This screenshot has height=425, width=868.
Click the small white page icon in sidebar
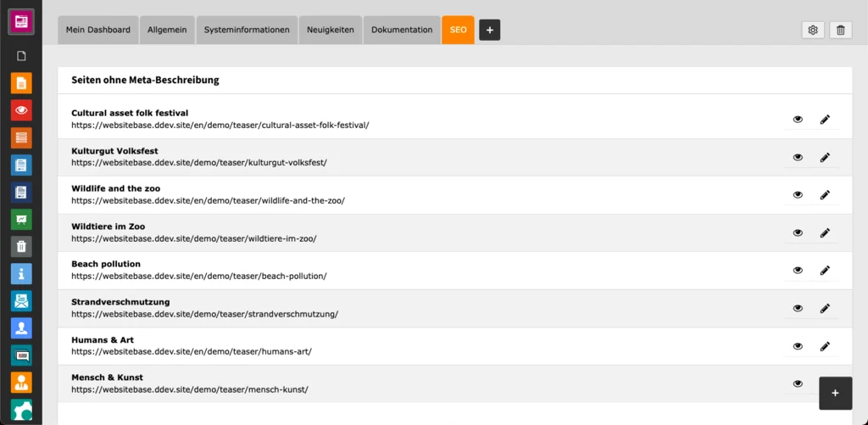click(x=21, y=56)
